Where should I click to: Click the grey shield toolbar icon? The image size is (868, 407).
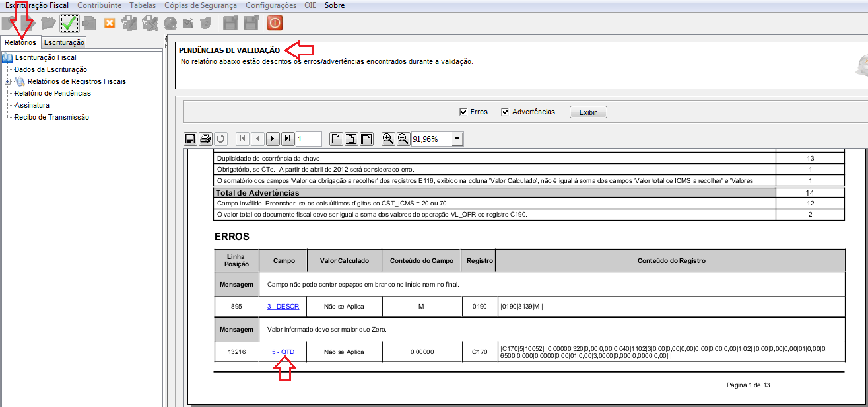[206, 23]
